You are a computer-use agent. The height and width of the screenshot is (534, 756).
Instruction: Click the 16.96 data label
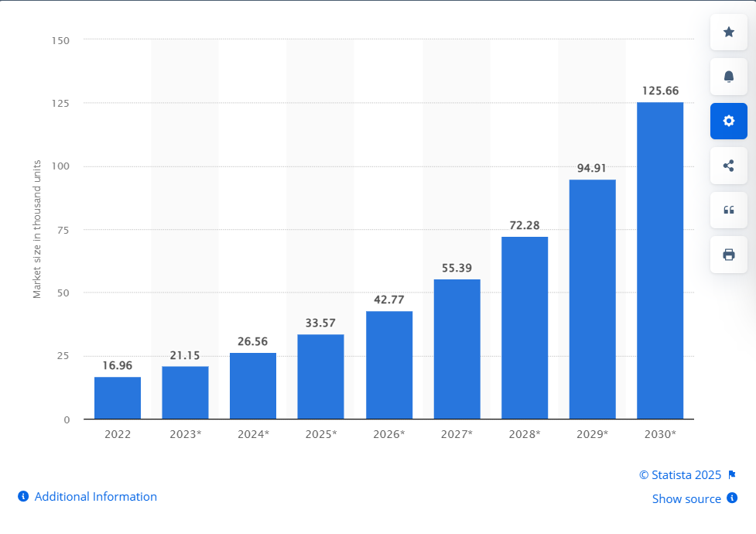[117, 365]
